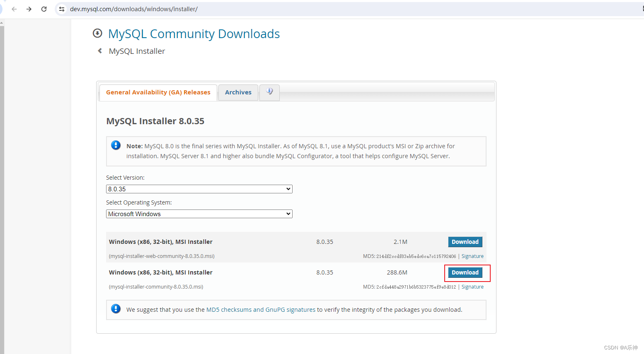
Task: Click the MySQL Installer 8.0.35 heading
Action: [155, 121]
